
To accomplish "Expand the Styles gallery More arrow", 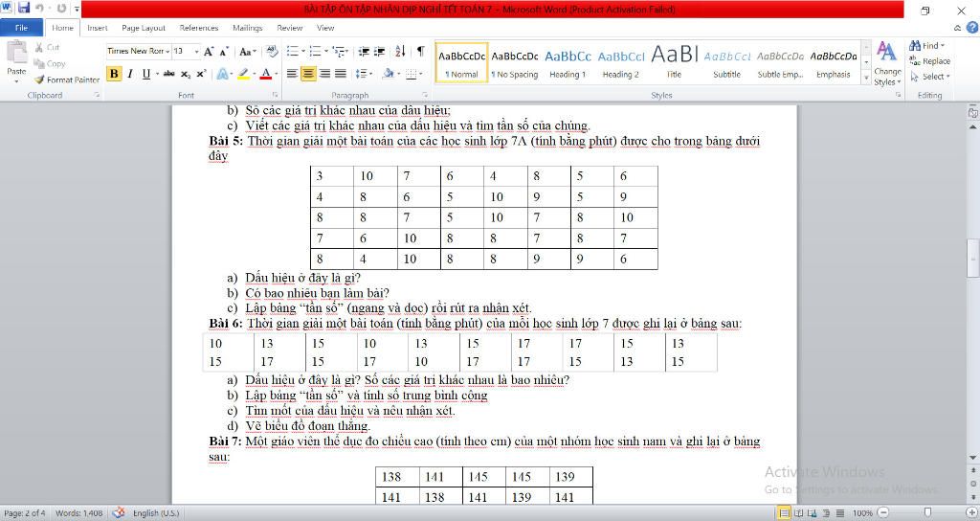I will click(x=866, y=79).
